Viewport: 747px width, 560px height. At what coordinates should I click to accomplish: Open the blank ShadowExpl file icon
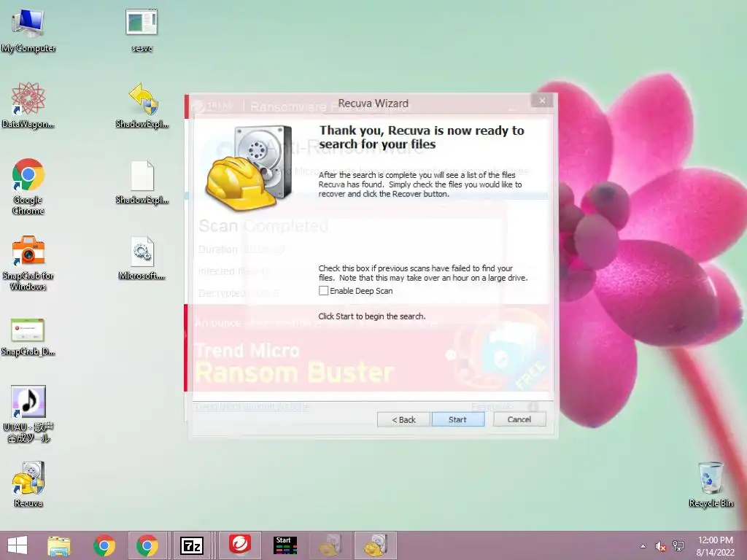(x=142, y=182)
